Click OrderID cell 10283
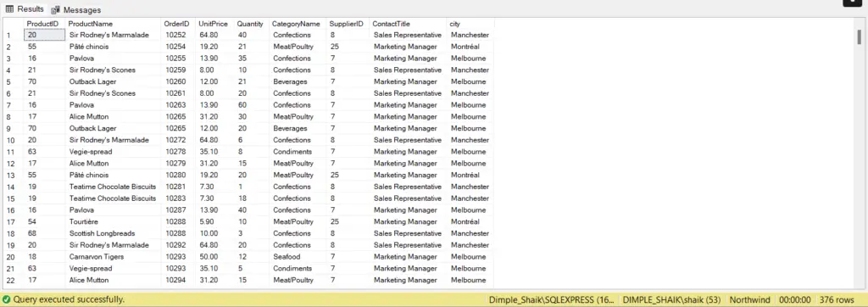Image resolution: width=868 pixels, height=307 pixels. click(x=178, y=198)
